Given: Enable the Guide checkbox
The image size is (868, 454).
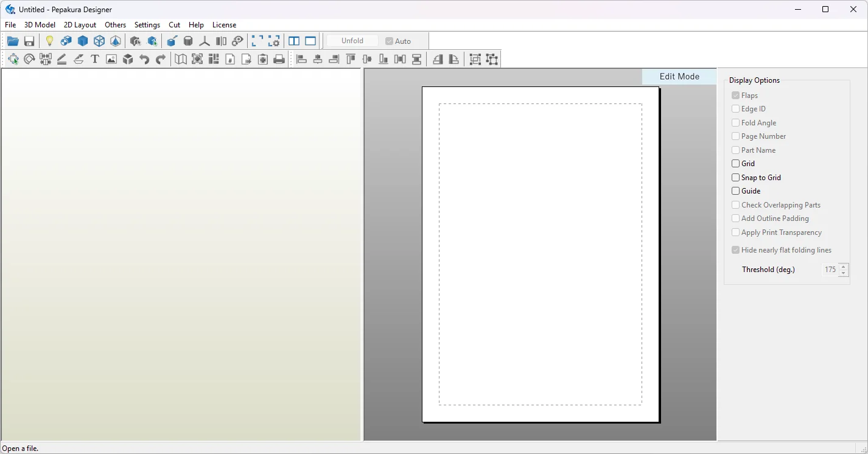Looking at the screenshot, I should tap(736, 191).
